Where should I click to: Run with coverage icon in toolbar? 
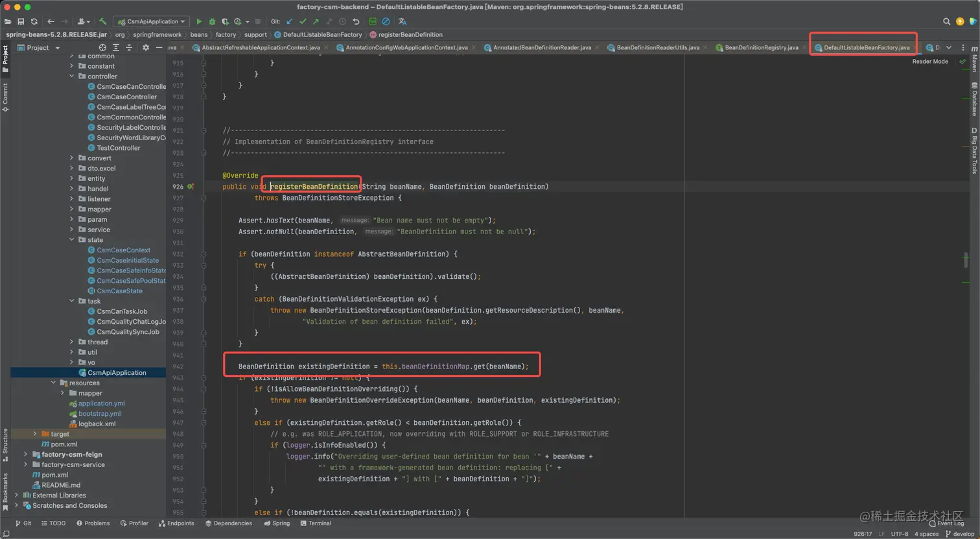click(226, 21)
